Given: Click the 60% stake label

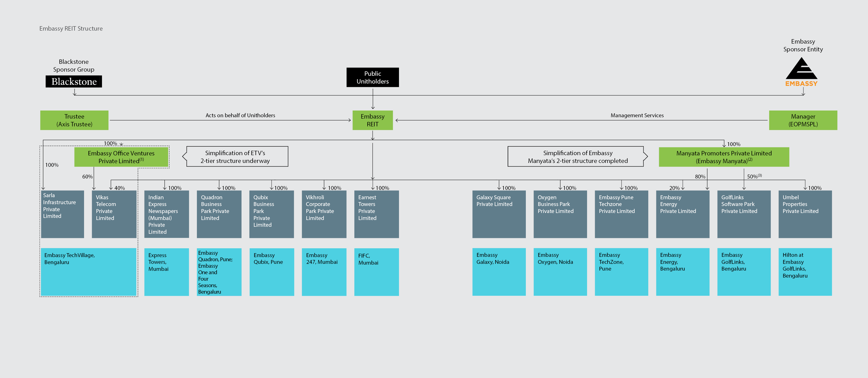Looking at the screenshot, I should pos(87,176).
